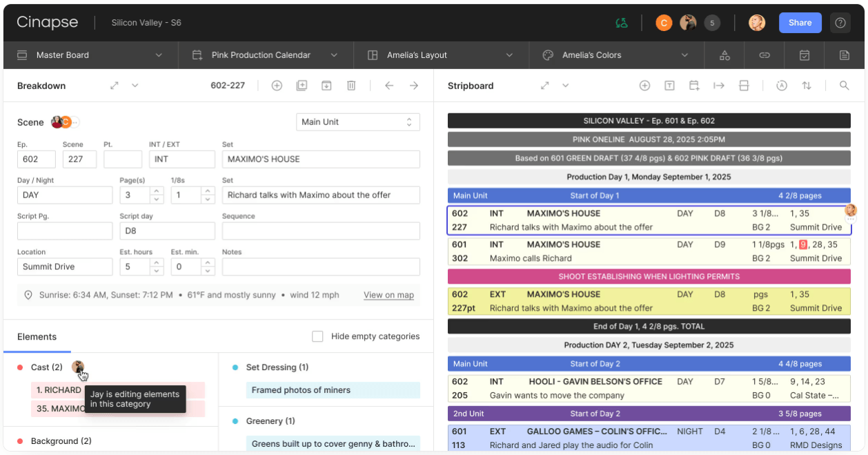Duplicate the scene in Breakdown toolbar
Screen dimensions: 868x455
(x=302, y=86)
